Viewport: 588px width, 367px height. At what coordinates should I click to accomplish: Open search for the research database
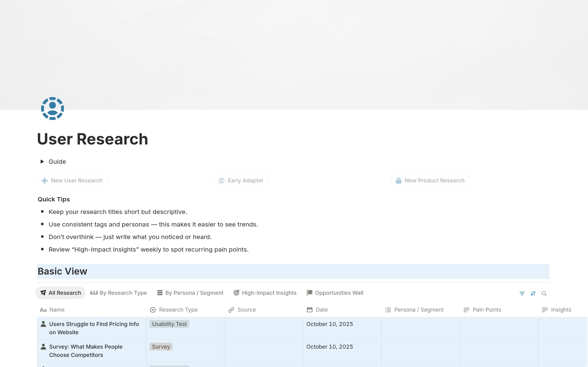tap(545, 293)
